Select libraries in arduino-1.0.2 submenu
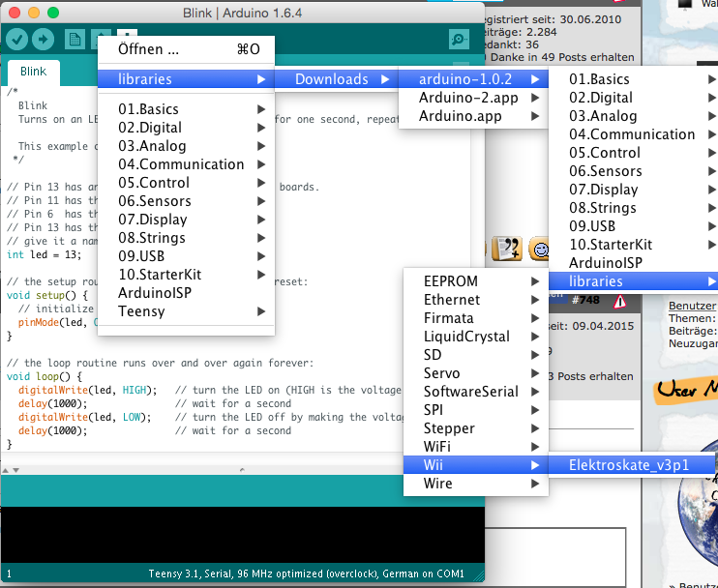 (633, 281)
